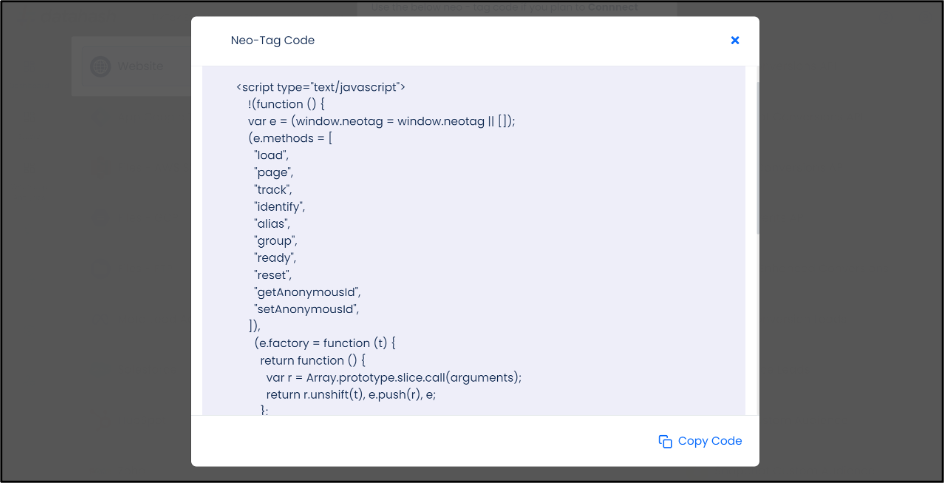
Task: Click the "var r = Array.prototype.slice.call" line
Action: tap(394, 377)
